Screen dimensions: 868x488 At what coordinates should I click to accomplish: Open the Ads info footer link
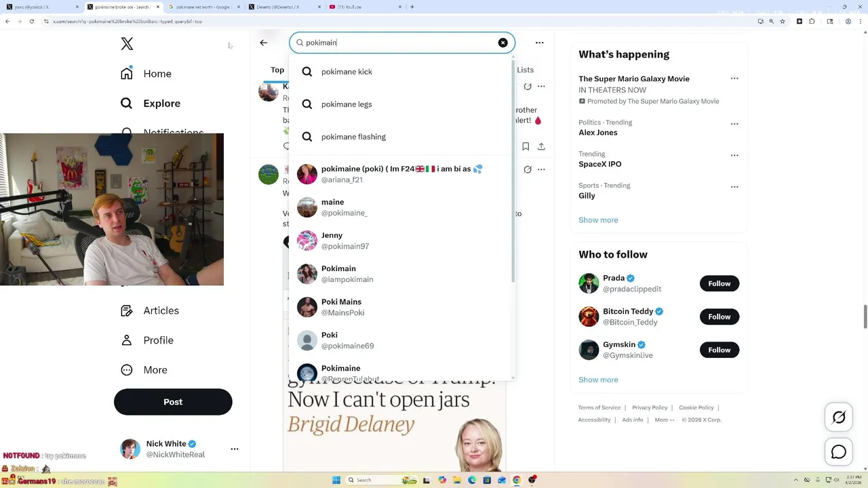(x=633, y=420)
